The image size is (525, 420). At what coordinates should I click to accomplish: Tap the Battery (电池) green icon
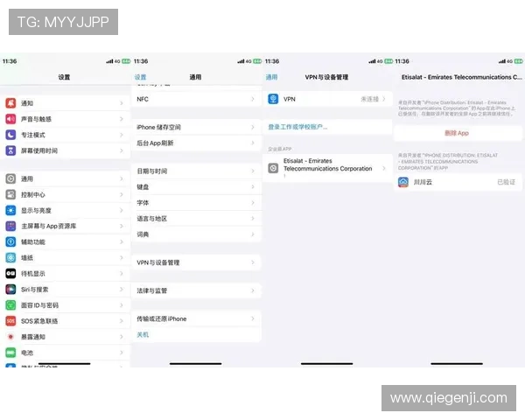10,353
